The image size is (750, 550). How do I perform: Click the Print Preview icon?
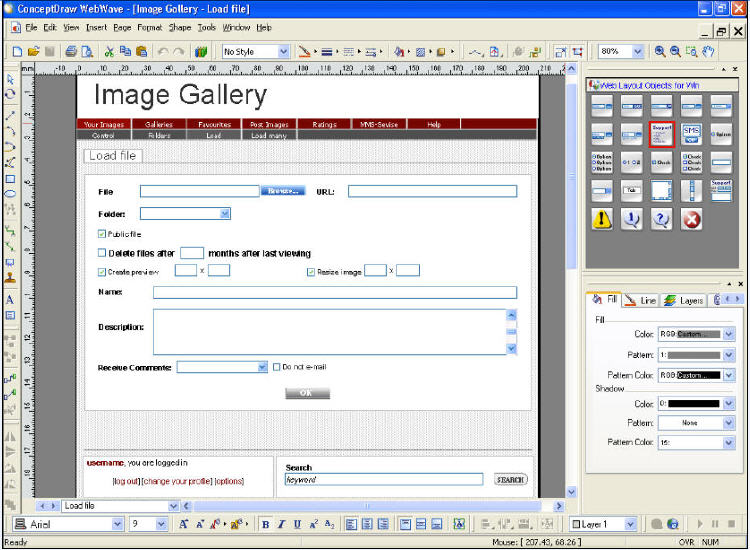[x=87, y=52]
